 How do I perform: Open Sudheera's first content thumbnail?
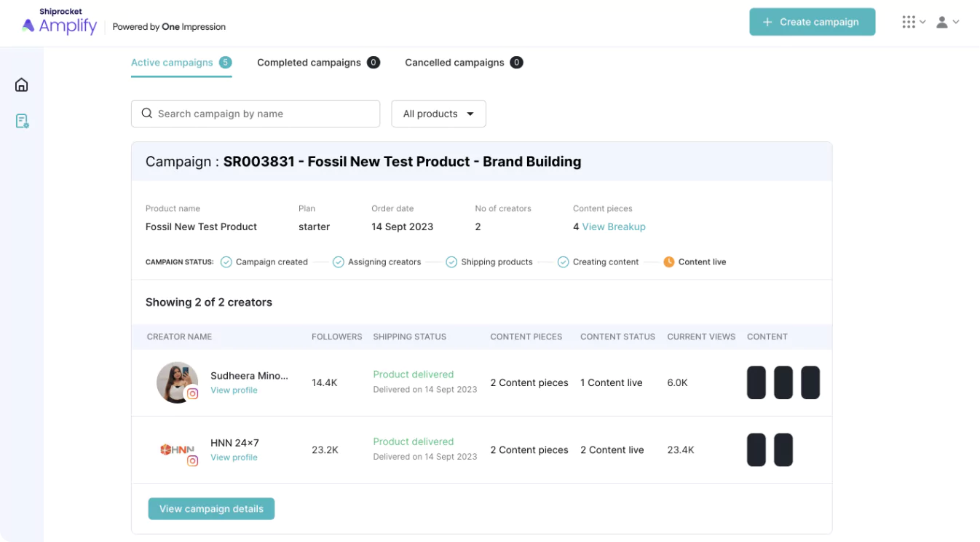756,382
